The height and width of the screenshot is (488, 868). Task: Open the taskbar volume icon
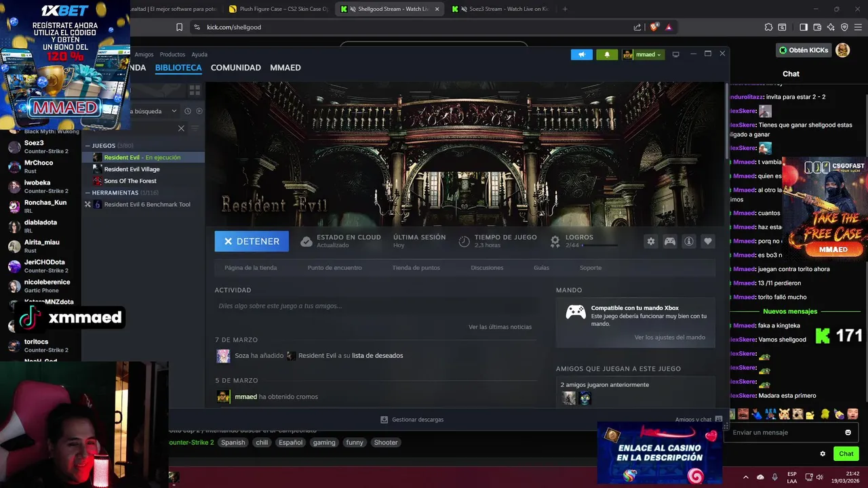(819, 477)
